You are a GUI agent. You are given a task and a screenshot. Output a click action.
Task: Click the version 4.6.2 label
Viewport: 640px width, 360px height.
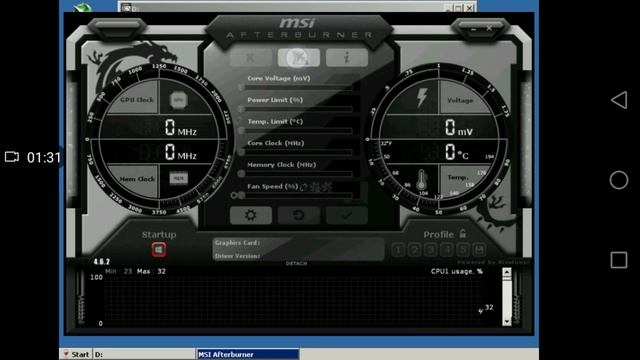tap(102, 262)
